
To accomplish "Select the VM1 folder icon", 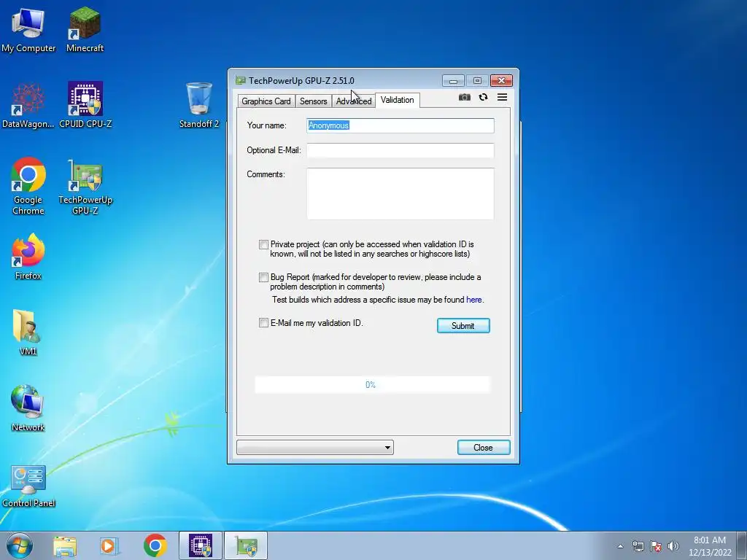I will point(28,332).
